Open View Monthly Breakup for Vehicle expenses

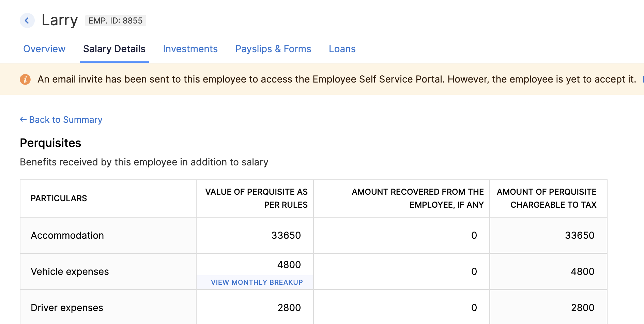tap(257, 282)
